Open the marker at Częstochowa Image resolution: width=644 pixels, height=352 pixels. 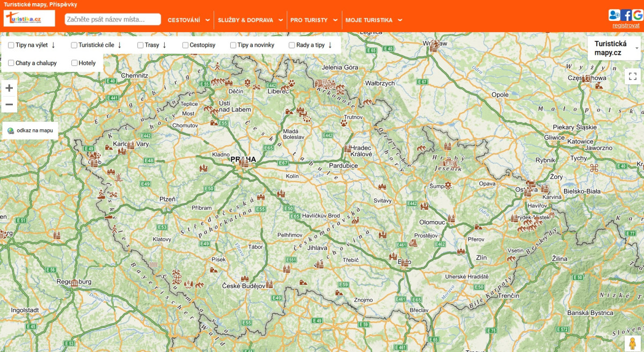[587, 78]
